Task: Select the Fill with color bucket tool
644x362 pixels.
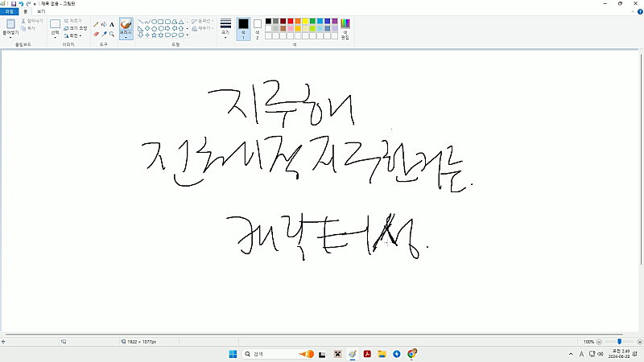Action: 104,24
